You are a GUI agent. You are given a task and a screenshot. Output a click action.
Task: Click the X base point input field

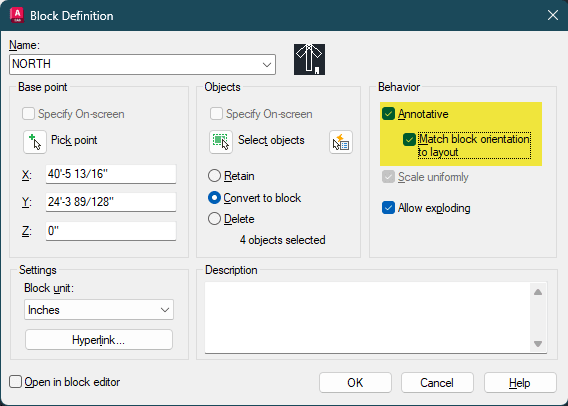pyautogui.click(x=111, y=174)
